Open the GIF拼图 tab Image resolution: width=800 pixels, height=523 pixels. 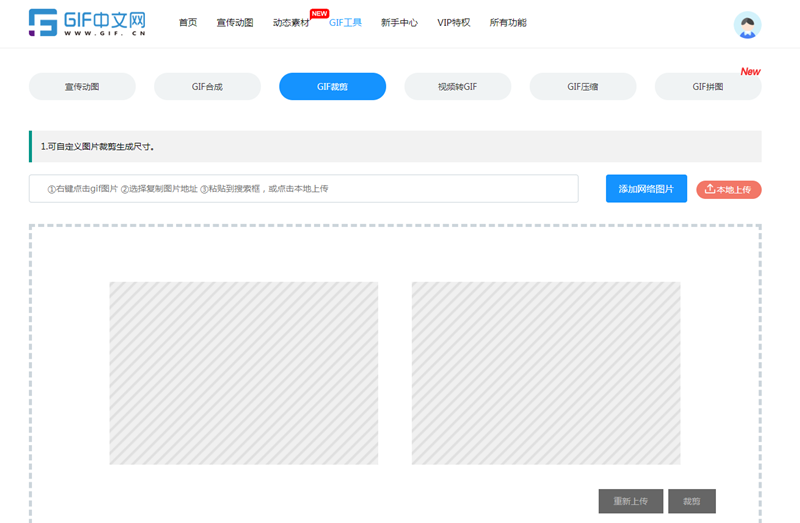(707, 87)
